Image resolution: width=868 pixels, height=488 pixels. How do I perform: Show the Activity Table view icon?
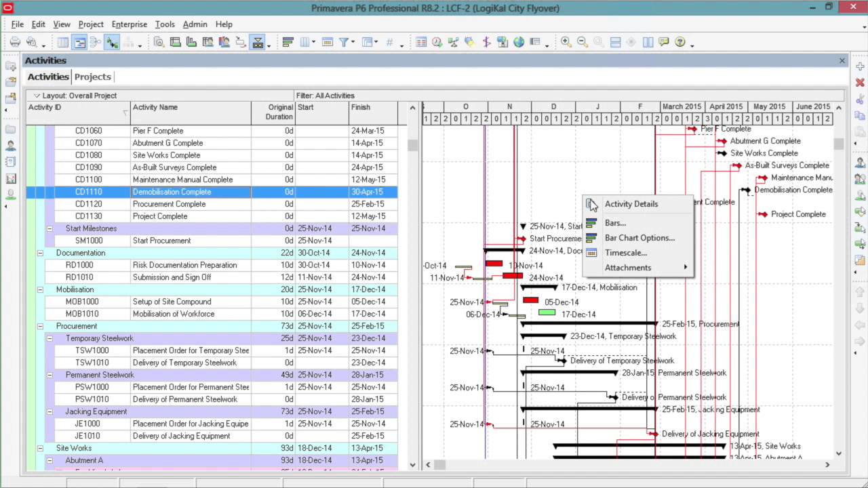point(63,42)
